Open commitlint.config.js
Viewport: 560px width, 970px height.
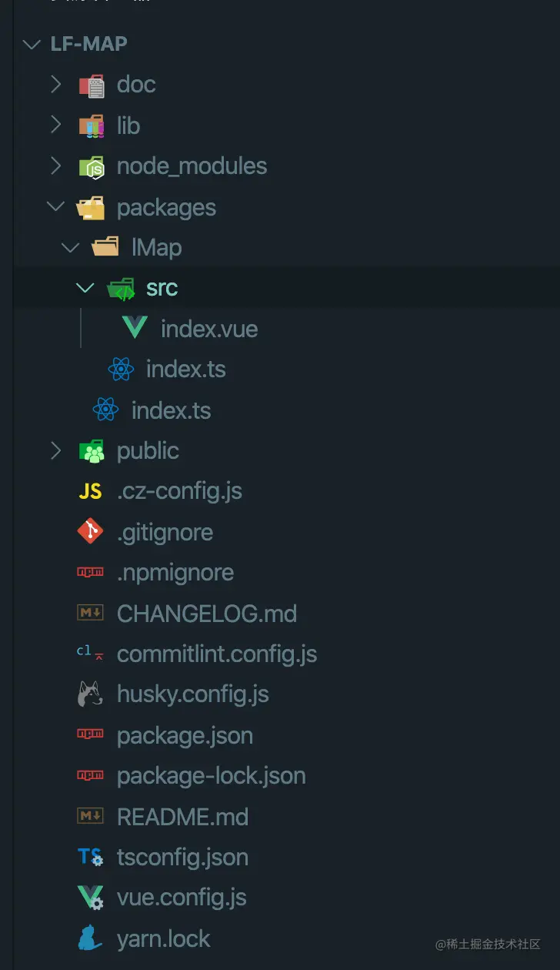tap(215, 653)
